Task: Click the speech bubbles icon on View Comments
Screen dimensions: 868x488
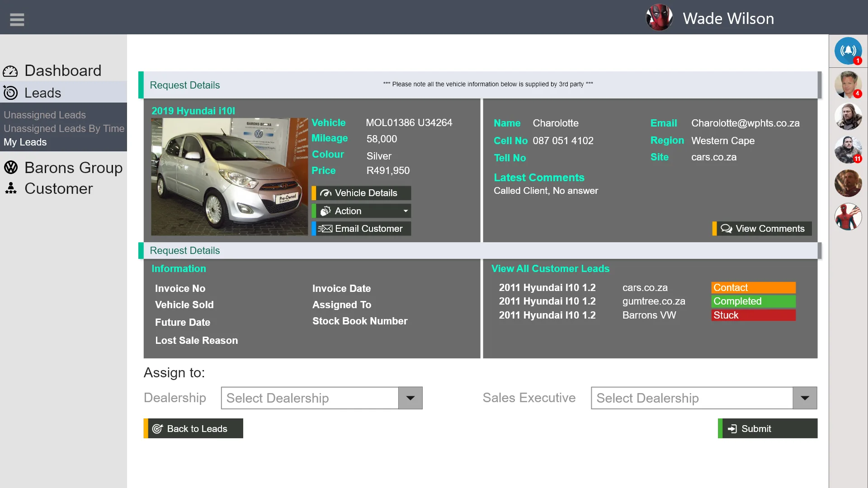Action: pyautogui.click(x=726, y=229)
